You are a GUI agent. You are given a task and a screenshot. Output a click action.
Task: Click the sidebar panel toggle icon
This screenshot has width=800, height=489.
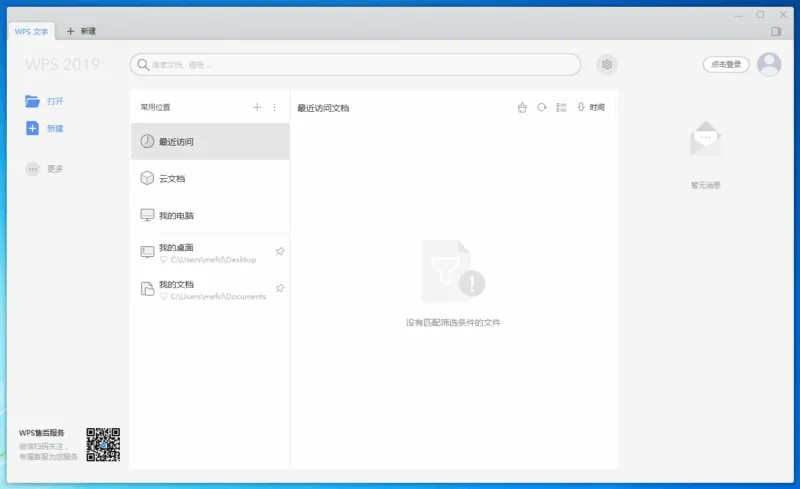(776, 32)
